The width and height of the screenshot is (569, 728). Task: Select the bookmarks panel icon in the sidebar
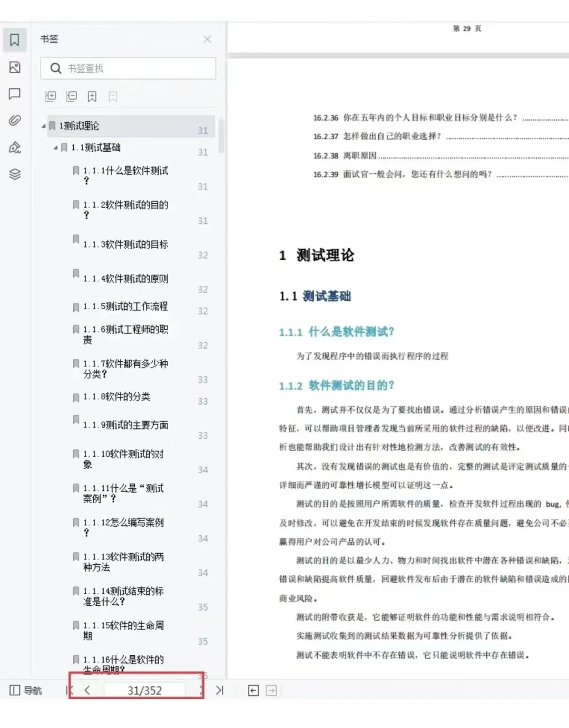14,40
